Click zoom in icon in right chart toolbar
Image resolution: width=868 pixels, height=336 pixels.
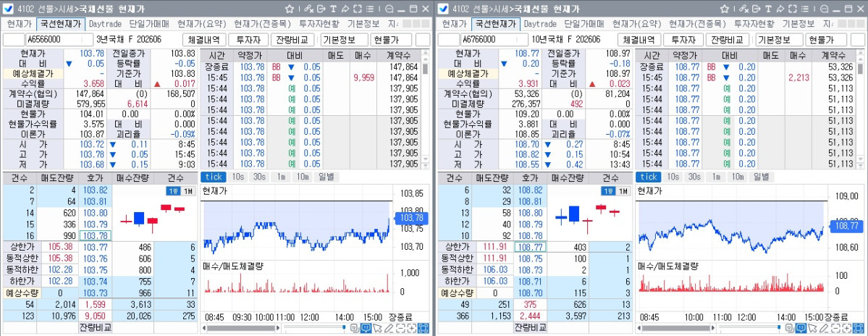(846, 328)
